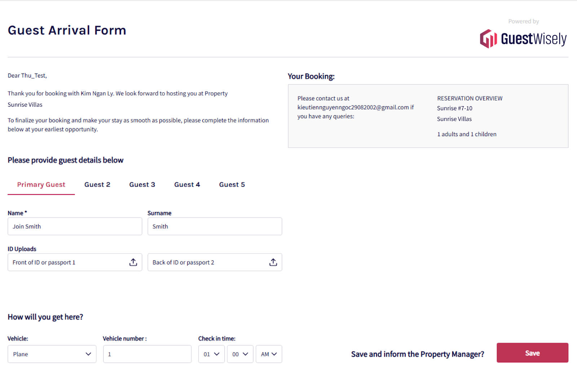Click the Guest Arrival Form heading

pyautogui.click(x=67, y=30)
